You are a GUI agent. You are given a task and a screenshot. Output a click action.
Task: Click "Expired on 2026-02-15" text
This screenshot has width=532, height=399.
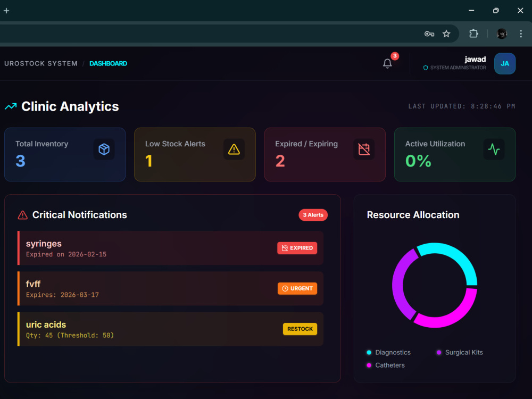coord(66,254)
